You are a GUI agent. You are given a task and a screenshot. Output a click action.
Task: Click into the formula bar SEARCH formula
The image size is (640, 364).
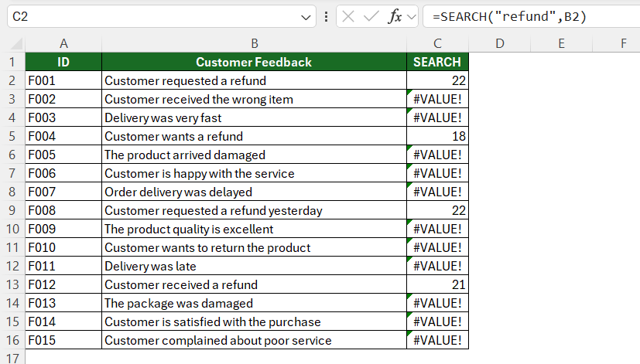click(531, 17)
